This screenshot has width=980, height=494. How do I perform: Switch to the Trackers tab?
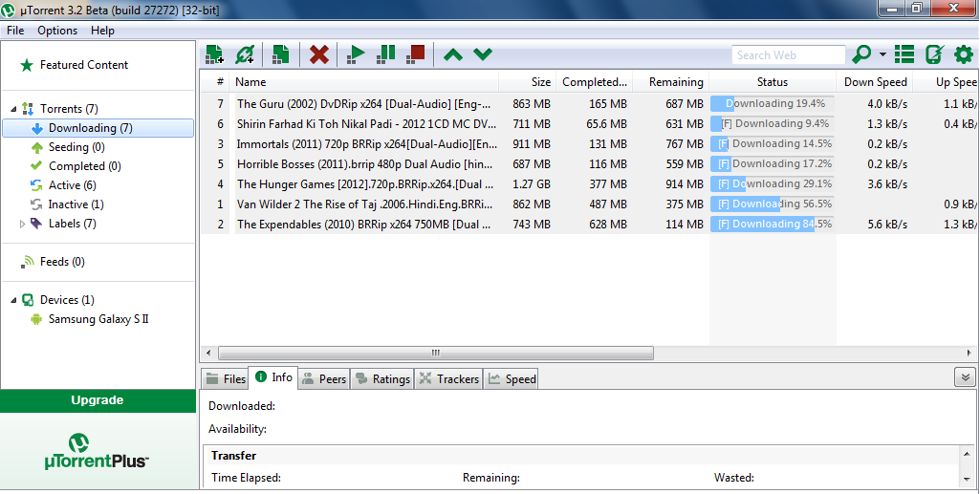(448, 379)
